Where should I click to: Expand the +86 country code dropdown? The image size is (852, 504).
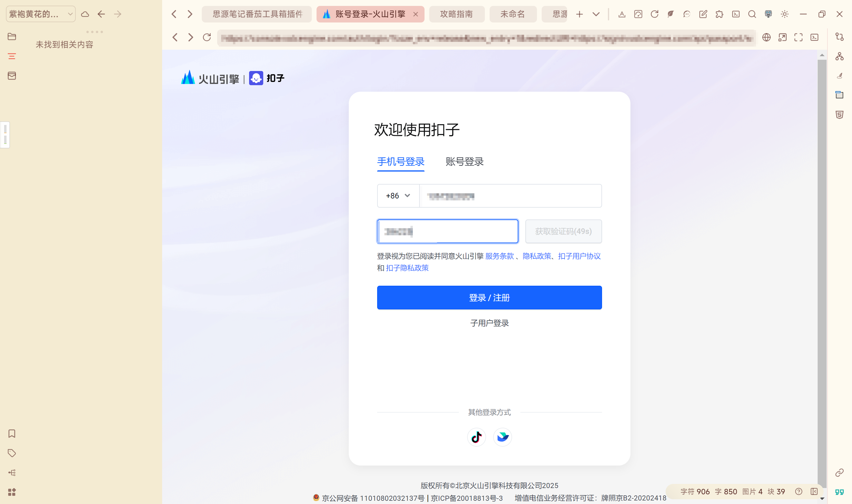tap(398, 196)
